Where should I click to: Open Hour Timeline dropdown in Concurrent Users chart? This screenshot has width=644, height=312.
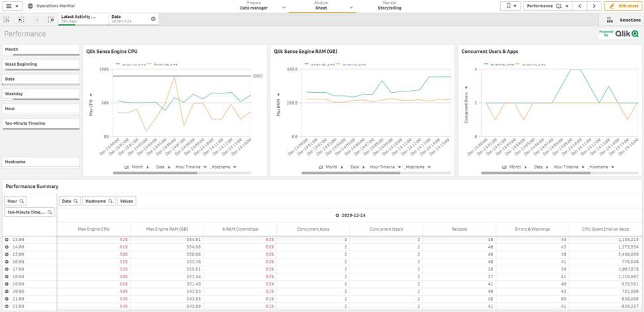pos(569,167)
